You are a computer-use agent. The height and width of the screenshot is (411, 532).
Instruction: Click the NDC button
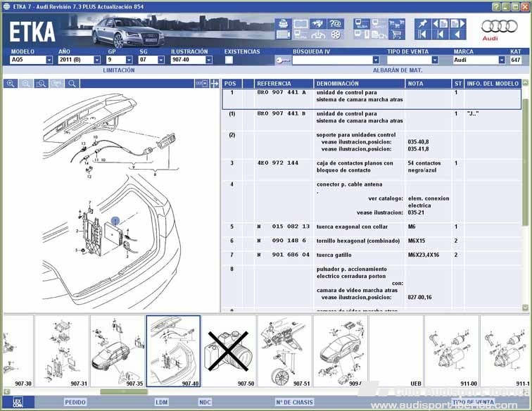[x=205, y=402]
